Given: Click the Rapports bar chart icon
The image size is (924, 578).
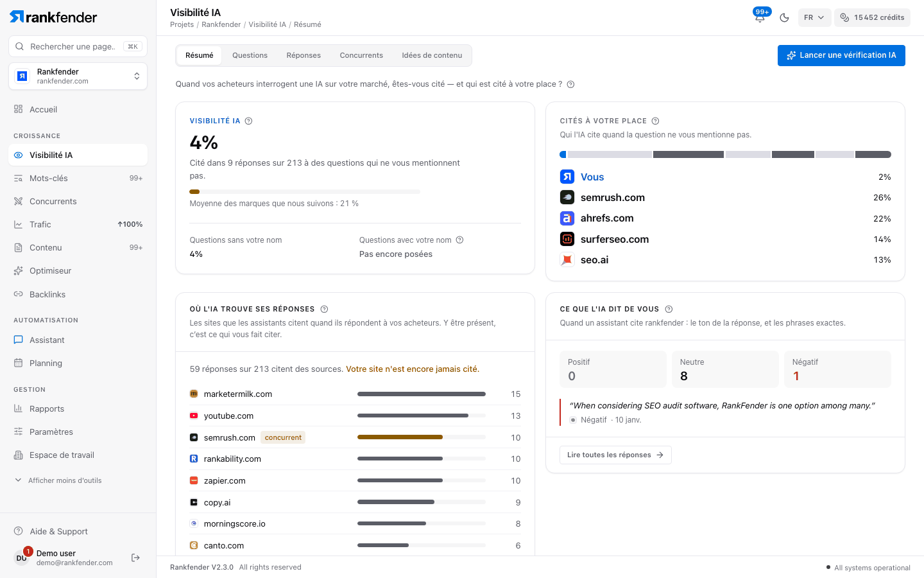Looking at the screenshot, I should [19, 408].
